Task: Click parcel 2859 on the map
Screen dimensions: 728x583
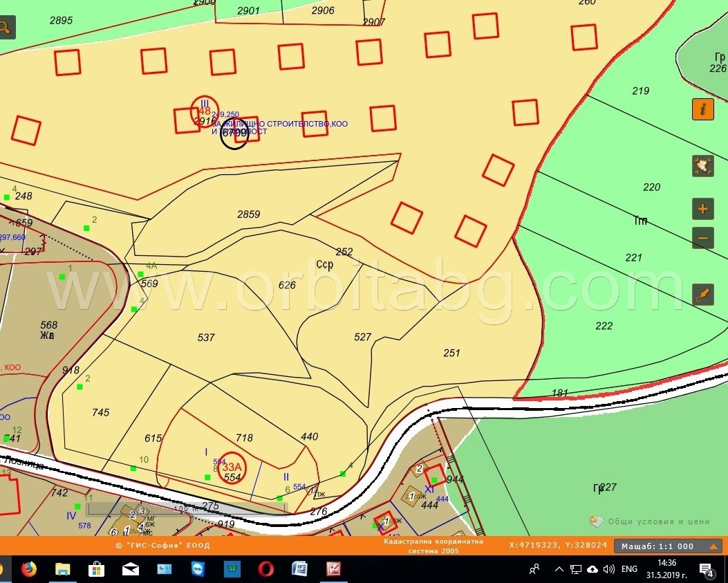Action: 248,214
